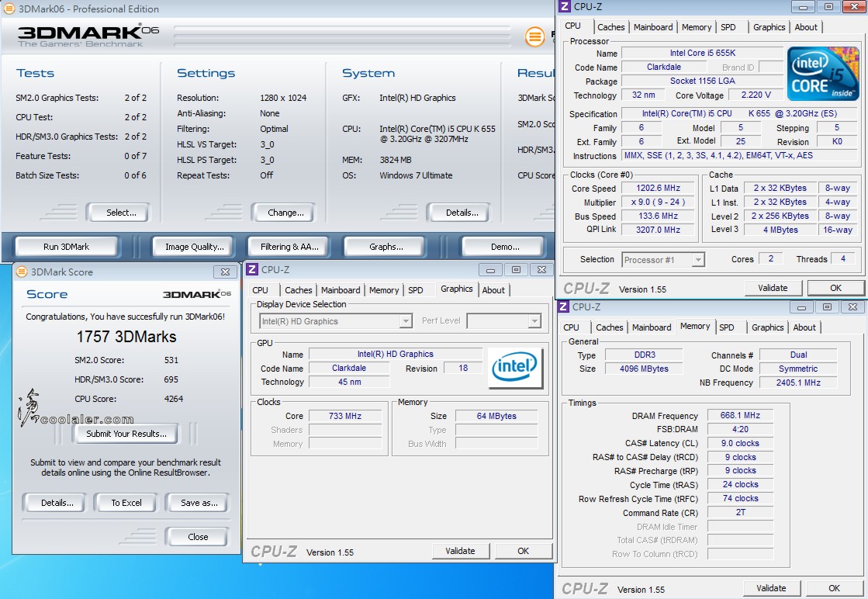Click Save as... button

coord(197,503)
